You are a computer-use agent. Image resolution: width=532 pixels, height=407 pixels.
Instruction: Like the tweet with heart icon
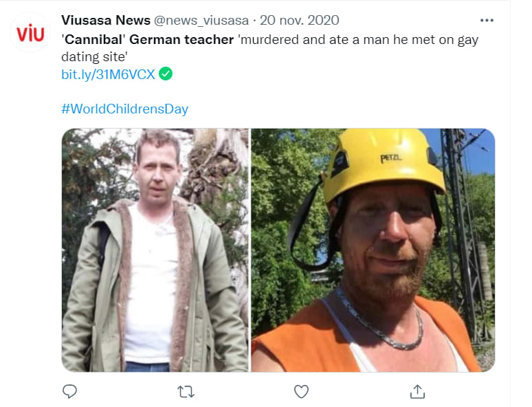click(301, 392)
